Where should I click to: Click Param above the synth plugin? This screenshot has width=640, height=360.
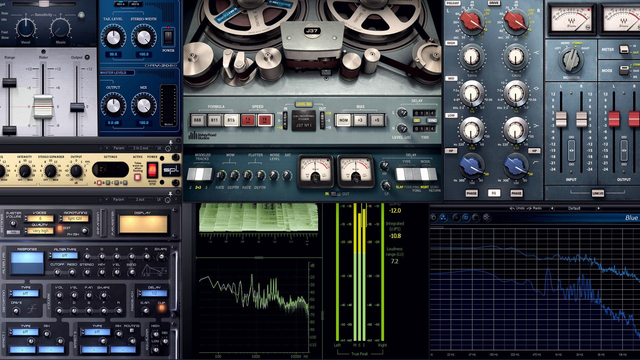pos(119,200)
